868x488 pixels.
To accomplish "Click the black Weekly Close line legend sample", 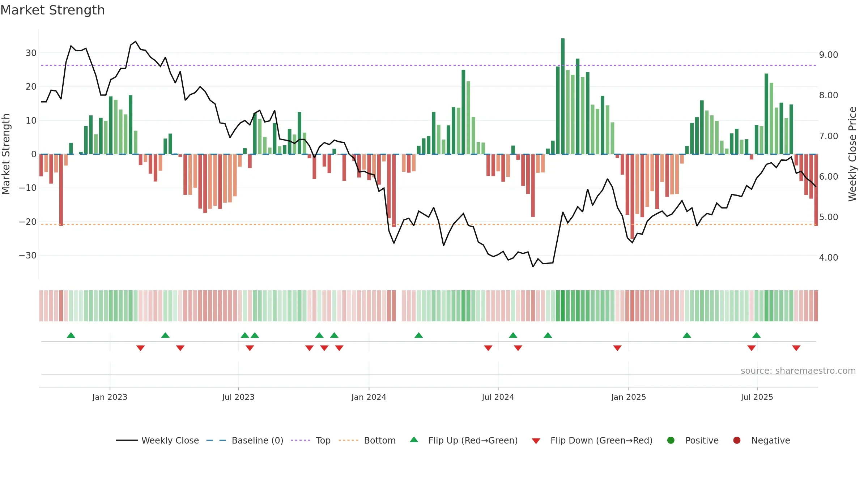I will [x=127, y=440].
